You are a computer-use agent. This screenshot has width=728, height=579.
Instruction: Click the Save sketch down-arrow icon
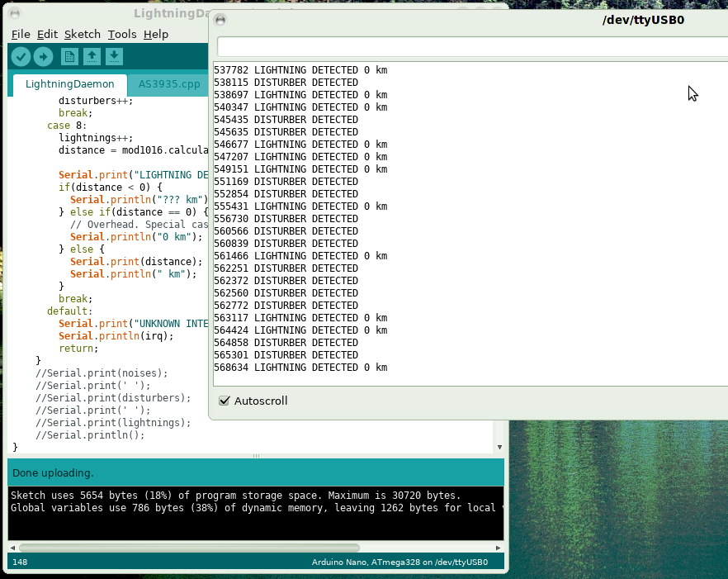(114, 57)
